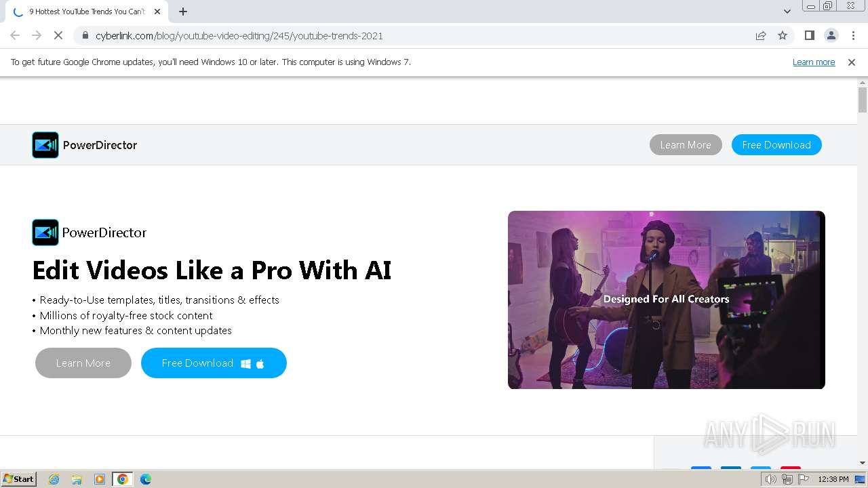This screenshot has width=868, height=488.
Task: Open a new browser tab
Action: 183,12
